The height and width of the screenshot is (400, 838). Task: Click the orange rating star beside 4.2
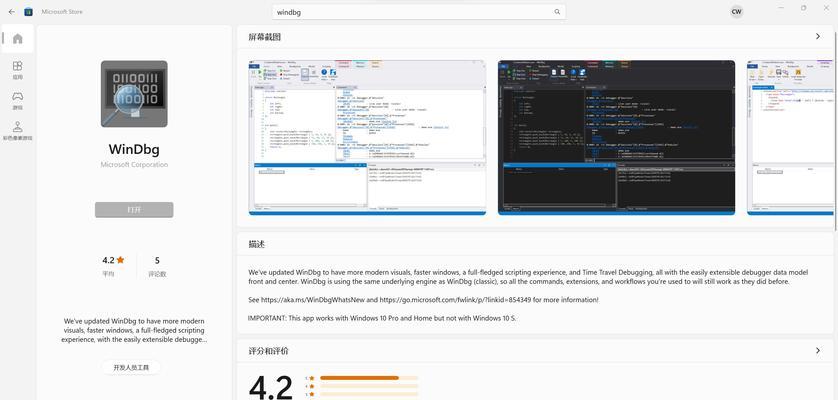(x=120, y=260)
